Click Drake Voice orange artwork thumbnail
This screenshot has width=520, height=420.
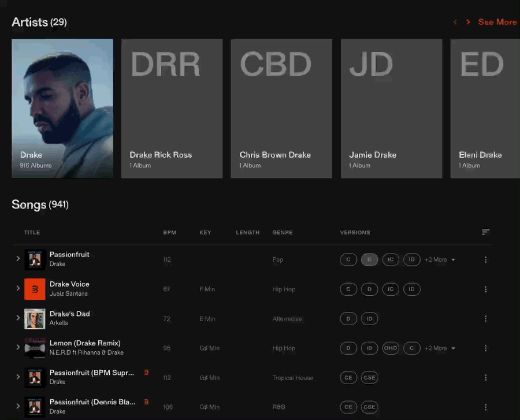click(x=35, y=289)
